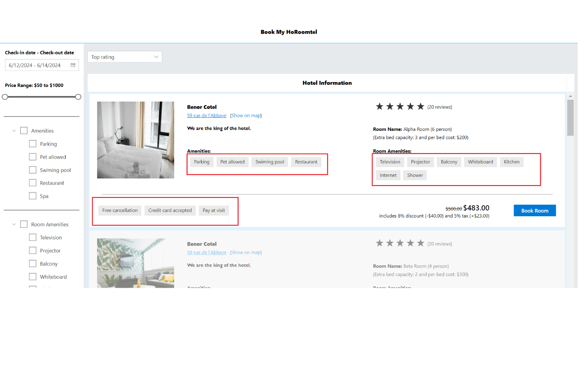The width and height of the screenshot is (588, 380).
Task: Toggle the Parking checkbox
Action: pos(33,144)
